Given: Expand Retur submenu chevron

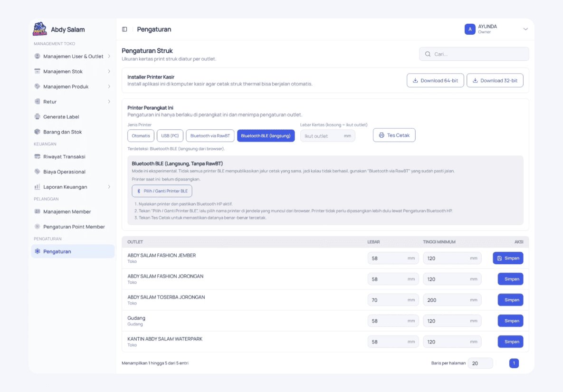Looking at the screenshot, I should (109, 102).
